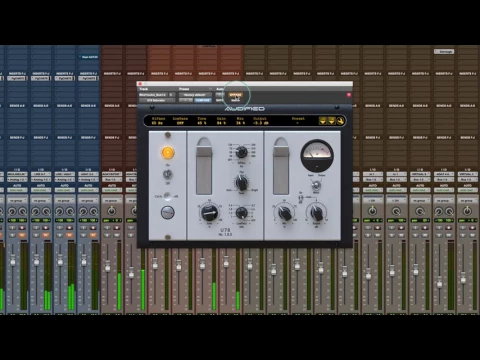480x360 pixels.
Task: Open the auto read selector on far-right strip
Action: (468, 190)
